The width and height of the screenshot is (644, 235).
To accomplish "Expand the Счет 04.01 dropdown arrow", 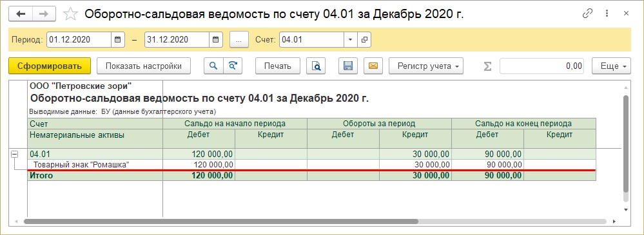I will click(x=350, y=40).
